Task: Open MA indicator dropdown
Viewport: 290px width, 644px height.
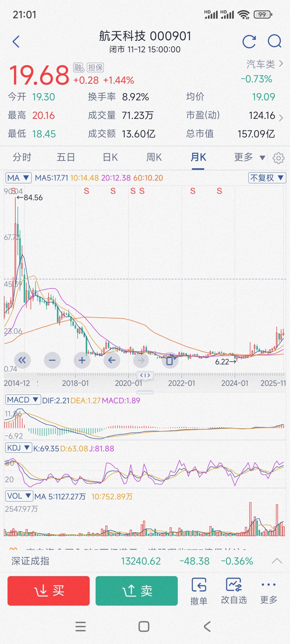Action: click(x=18, y=178)
